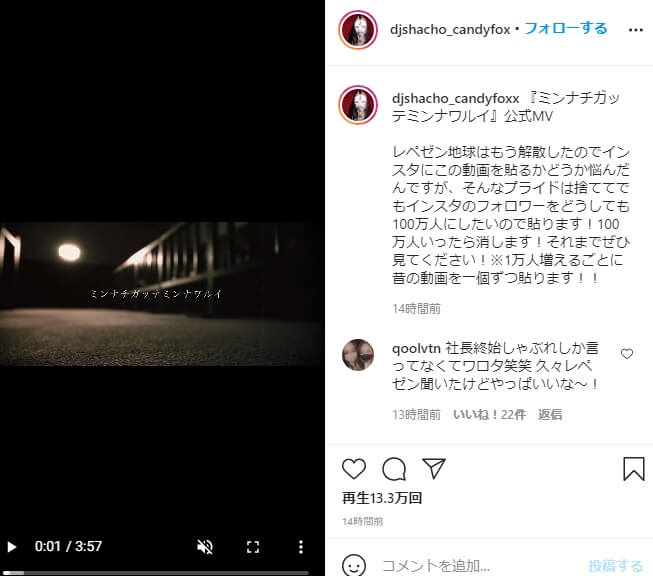Share the post with the paper plane icon
The image size is (653, 576).
434,468
